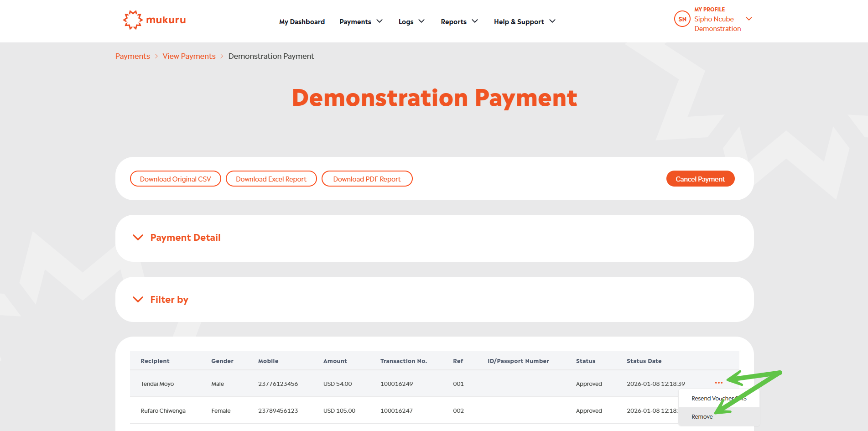Open View Payments breadcrumb link
Viewport: 868px width, 431px height.
[189, 56]
